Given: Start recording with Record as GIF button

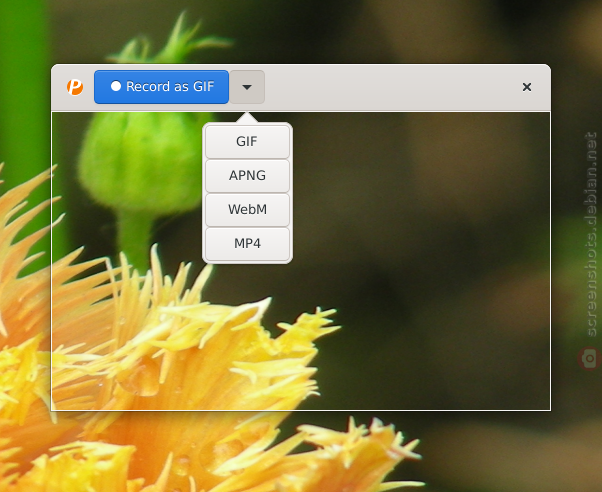Looking at the screenshot, I should [x=161, y=87].
